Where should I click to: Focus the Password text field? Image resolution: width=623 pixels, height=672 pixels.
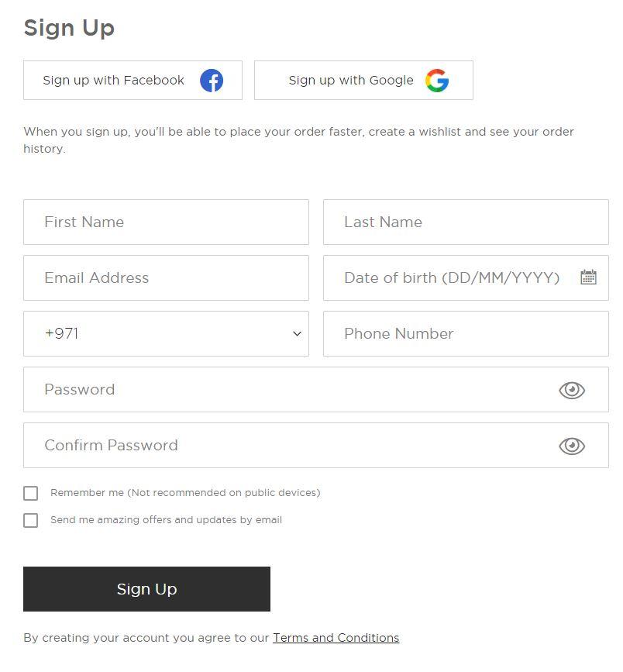pyautogui.click(x=287, y=390)
